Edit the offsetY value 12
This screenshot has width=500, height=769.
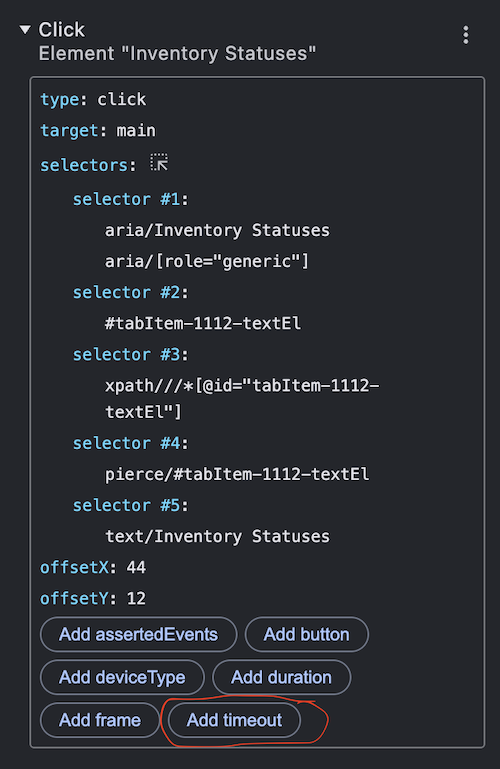click(136, 598)
